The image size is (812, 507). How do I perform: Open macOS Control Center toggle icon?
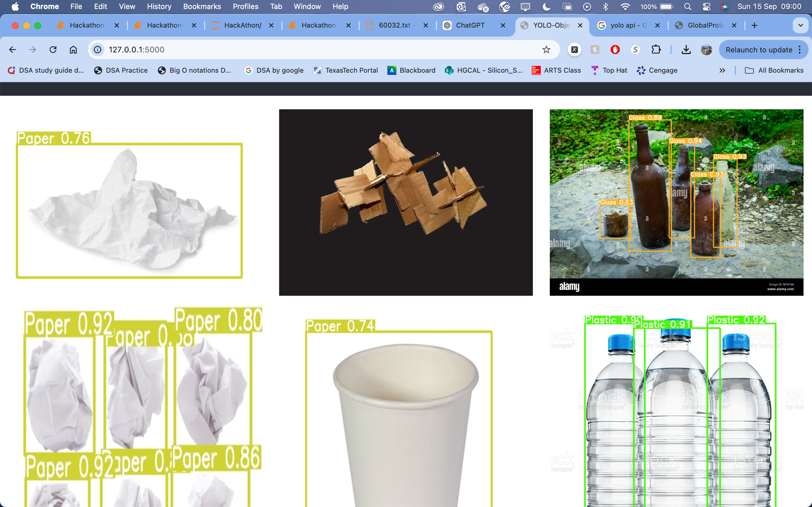[706, 7]
